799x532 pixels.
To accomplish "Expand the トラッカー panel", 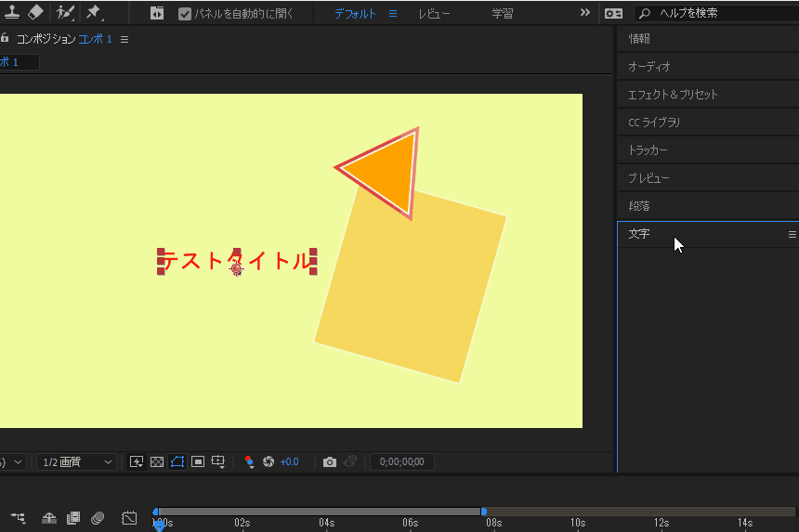I will pos(708,150).
